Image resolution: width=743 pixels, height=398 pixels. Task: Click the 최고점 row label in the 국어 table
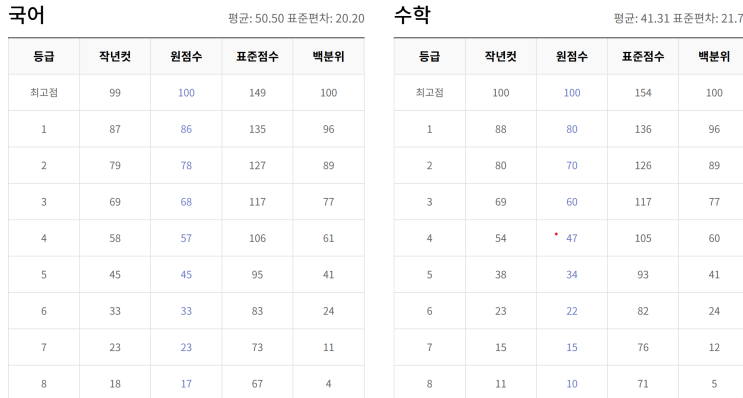point(44,93)
